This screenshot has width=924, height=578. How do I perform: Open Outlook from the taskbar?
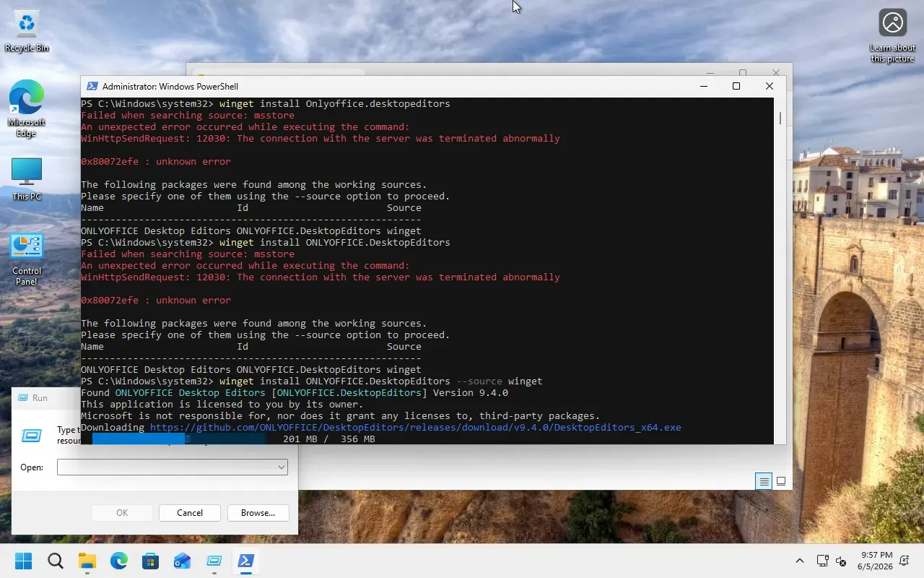click(183, 561)
